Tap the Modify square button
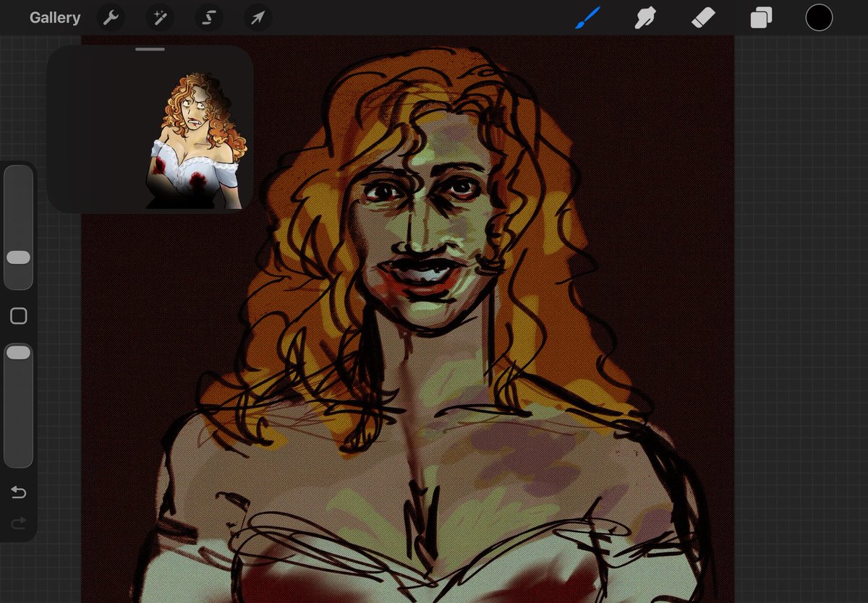The height and width of the screenshot is (603, 868). (x=19, y=316)
